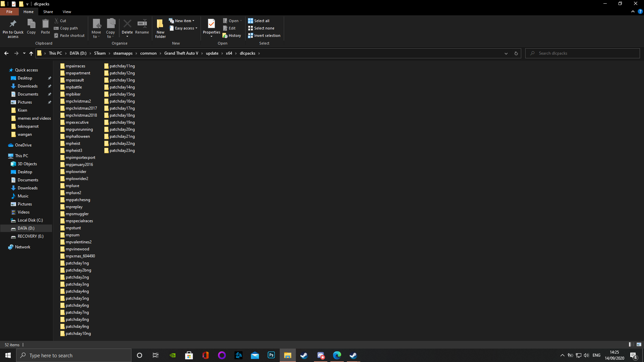Go up one folder level
Viewport: 644px width, 362px height.
[31, 53]
